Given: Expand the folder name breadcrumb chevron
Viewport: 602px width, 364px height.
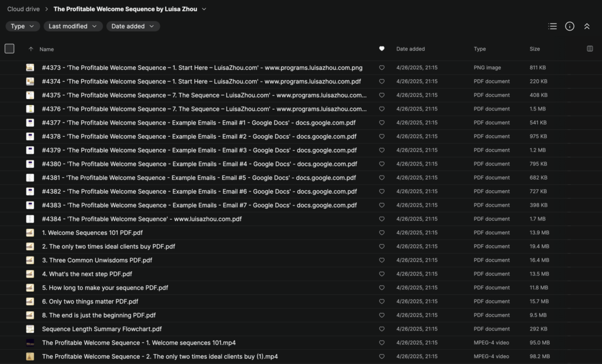Looking at the screenshot, I should [204, 9].
